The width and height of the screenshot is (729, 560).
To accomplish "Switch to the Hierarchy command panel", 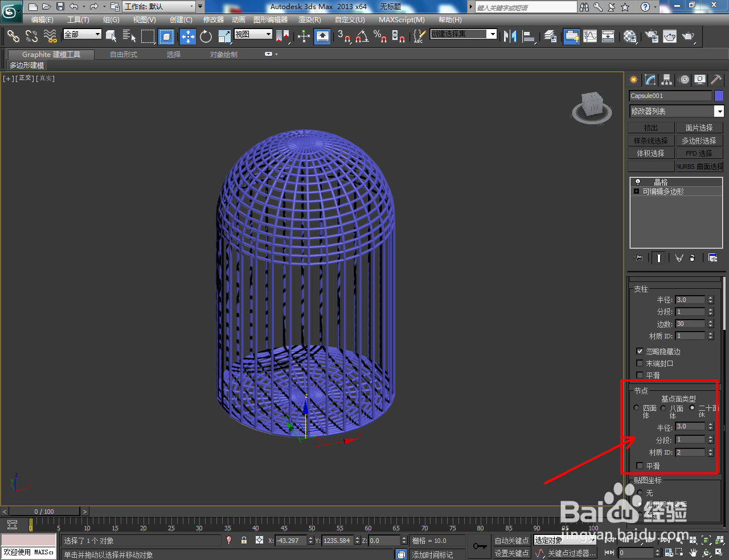I will pos(667,80).
